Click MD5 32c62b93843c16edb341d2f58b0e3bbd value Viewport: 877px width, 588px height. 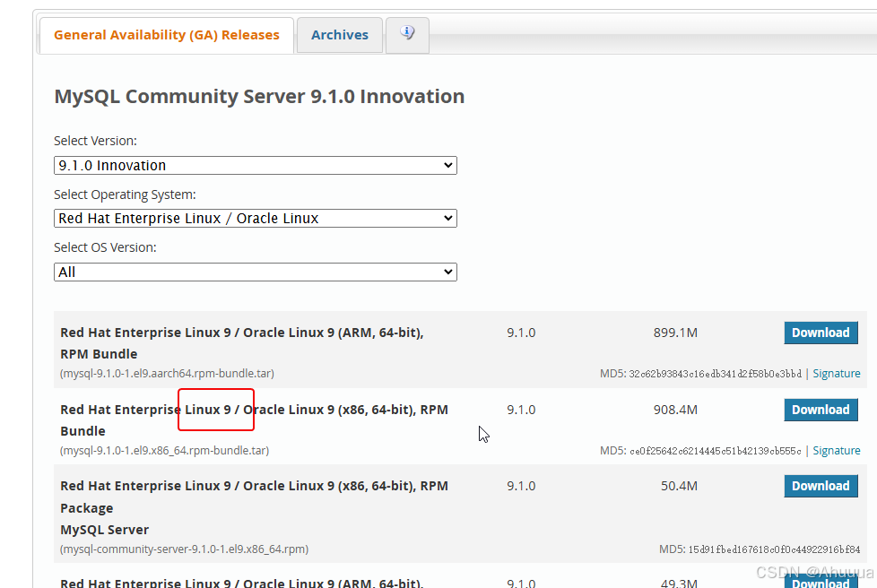[x=715, y=374]
